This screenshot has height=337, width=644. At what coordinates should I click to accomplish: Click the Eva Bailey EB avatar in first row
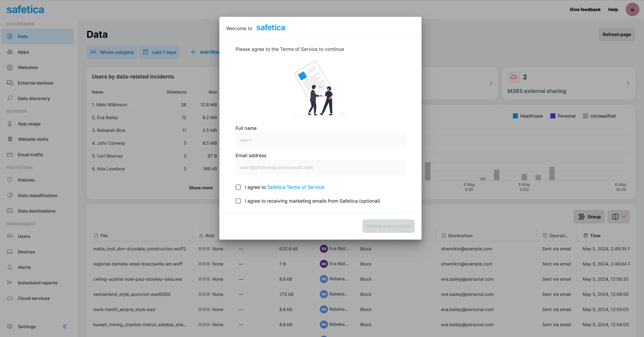(323, 249)
